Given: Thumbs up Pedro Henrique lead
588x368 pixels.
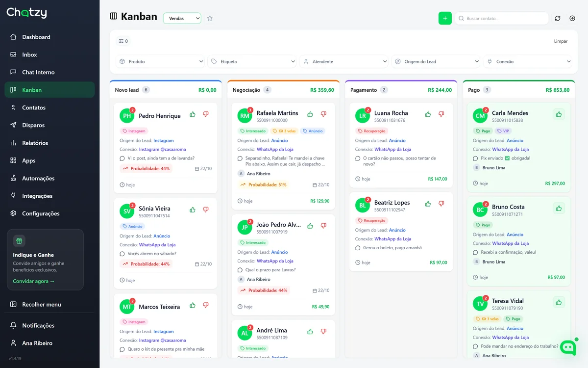Looking at the screenshot, I should point(193,114).
